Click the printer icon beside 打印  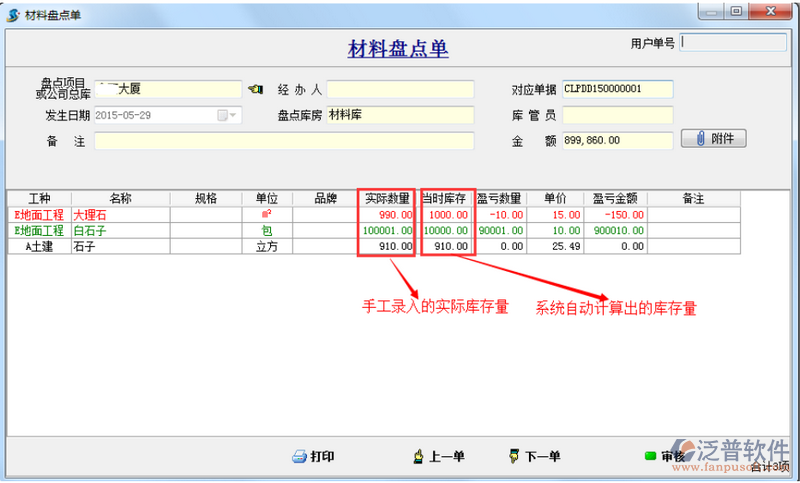298,456
